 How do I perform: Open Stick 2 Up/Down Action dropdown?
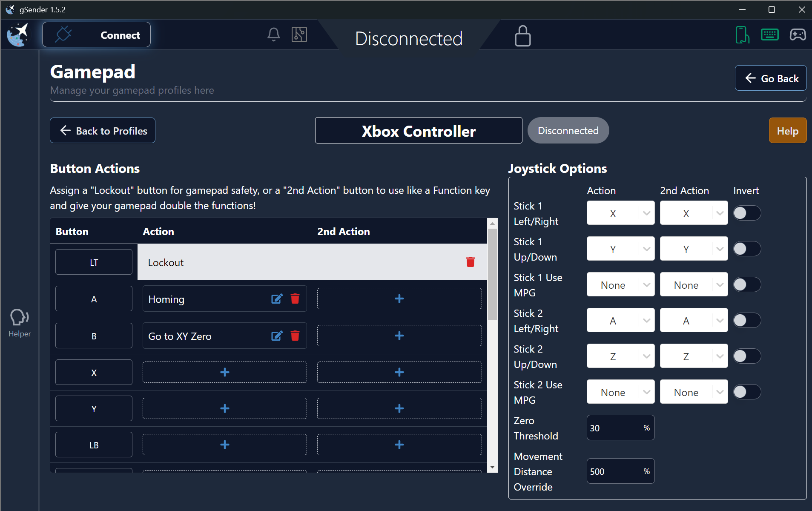click(620, 356)
